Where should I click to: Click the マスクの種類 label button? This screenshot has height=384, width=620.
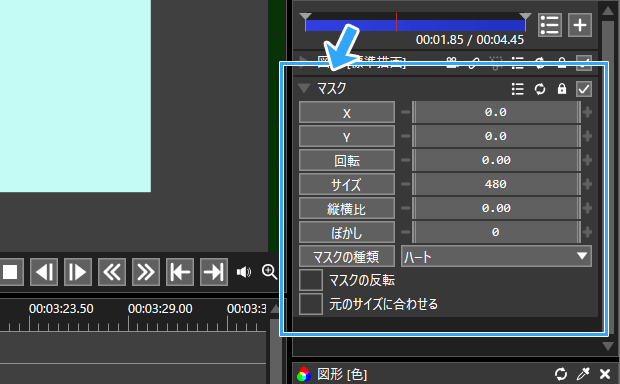tap(347, 256)
